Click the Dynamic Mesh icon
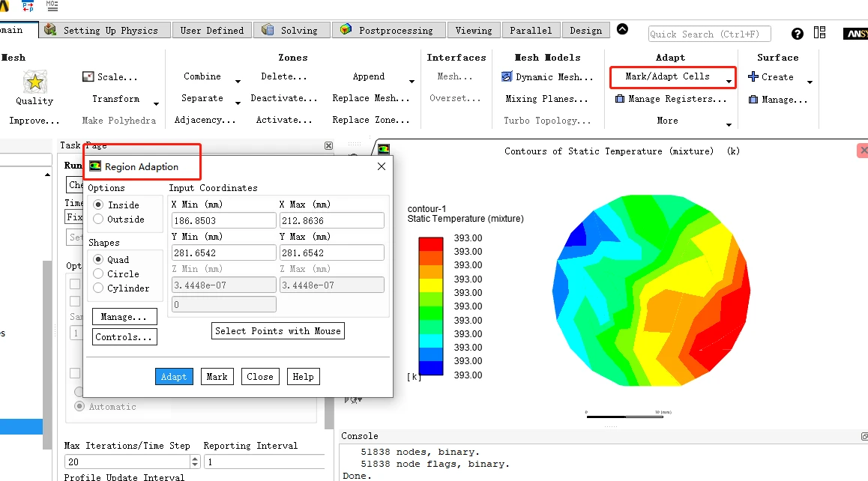 click(507, 77)
